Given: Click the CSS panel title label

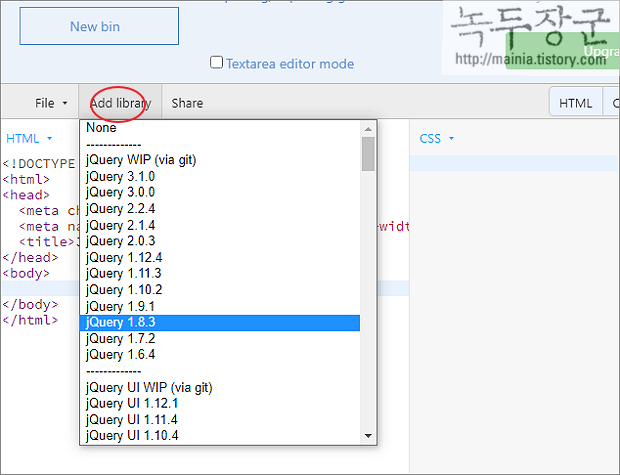Looking at the screenshot, I should [x=430, y=138].
